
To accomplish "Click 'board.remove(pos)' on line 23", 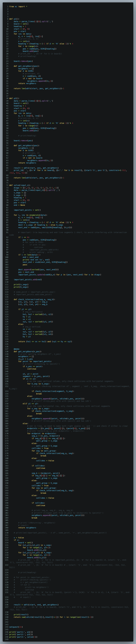I will tap(23, 61).
